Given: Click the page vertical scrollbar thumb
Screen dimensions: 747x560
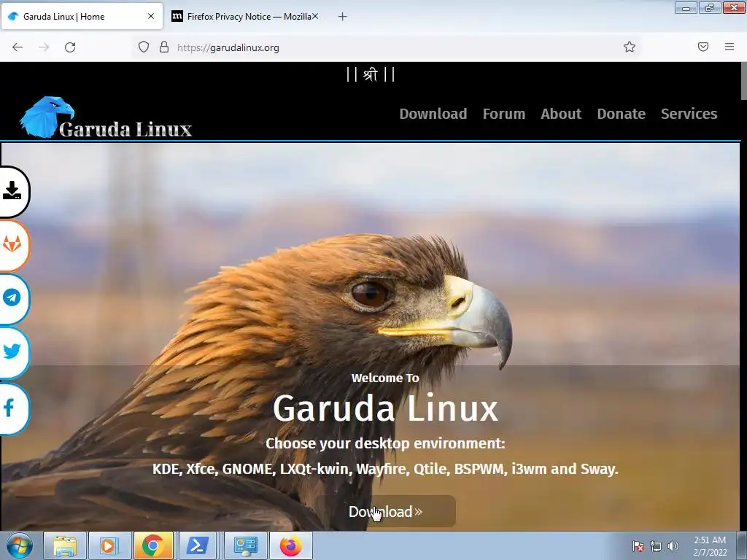Looking at the screenshot, I should tap(743, 81).
